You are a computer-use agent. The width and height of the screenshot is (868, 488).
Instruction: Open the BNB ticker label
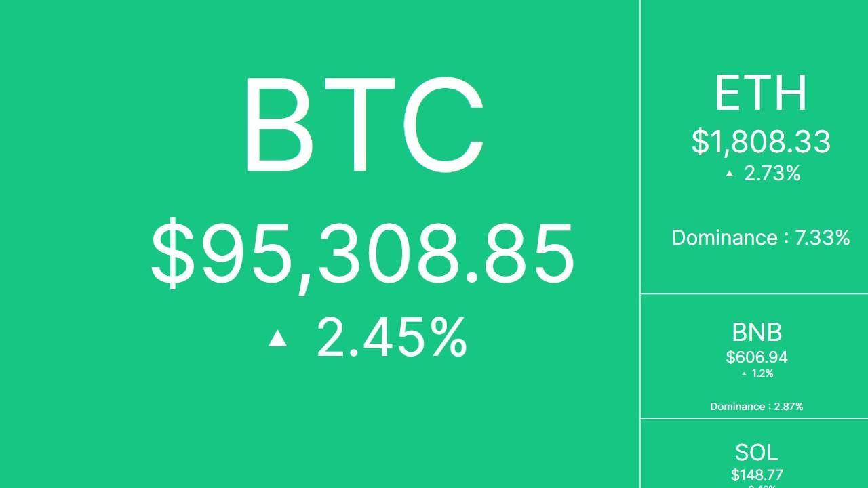coord(757,332)
